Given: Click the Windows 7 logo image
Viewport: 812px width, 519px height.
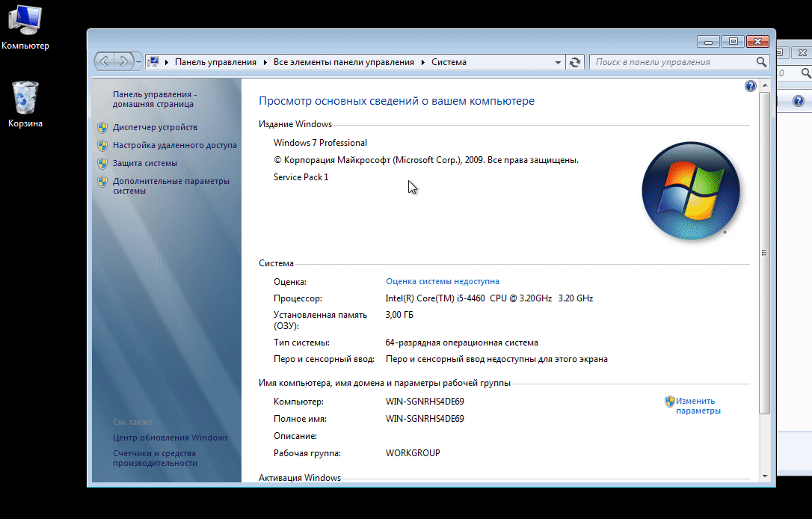Looking at the screenshot, I should (691, 191).
